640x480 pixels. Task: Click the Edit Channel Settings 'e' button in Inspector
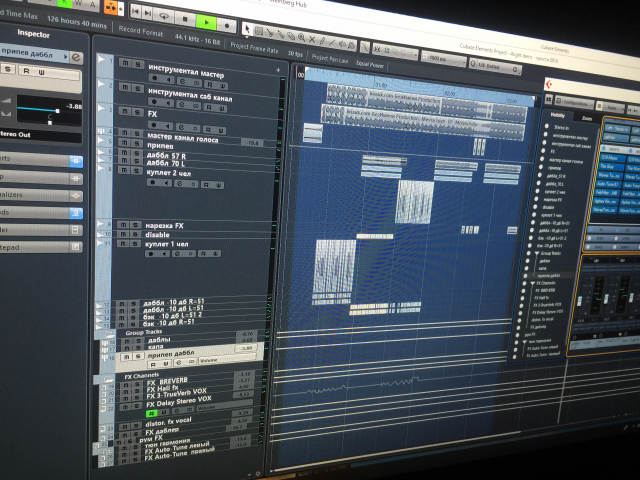pyautogui.click(x=76, y=58)
